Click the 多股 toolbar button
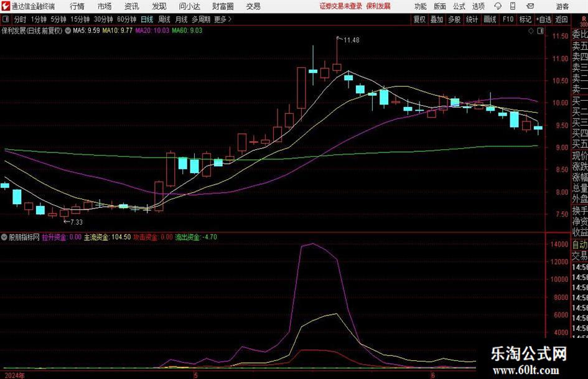The image size is (588, 379). click(454, 19)
